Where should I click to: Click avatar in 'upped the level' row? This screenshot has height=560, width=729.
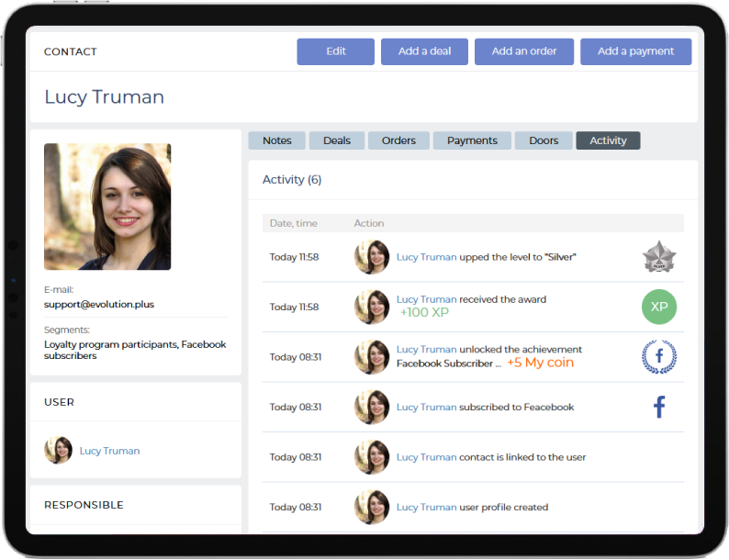372,257
